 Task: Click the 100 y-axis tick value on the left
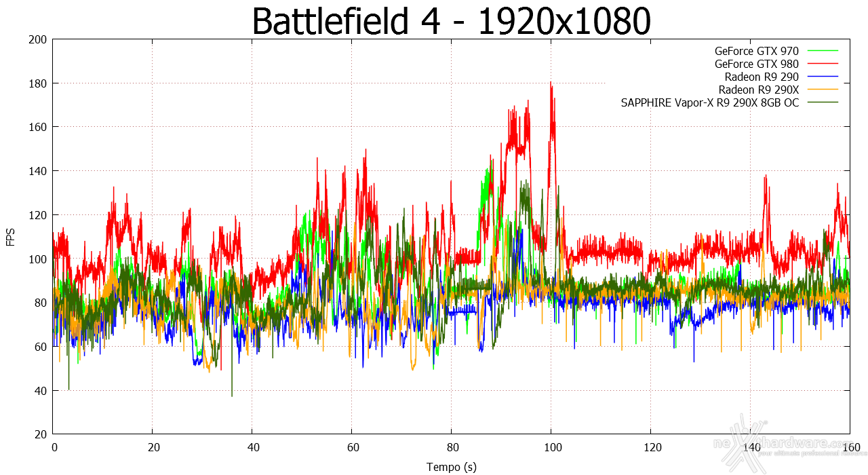coord(38,259)
